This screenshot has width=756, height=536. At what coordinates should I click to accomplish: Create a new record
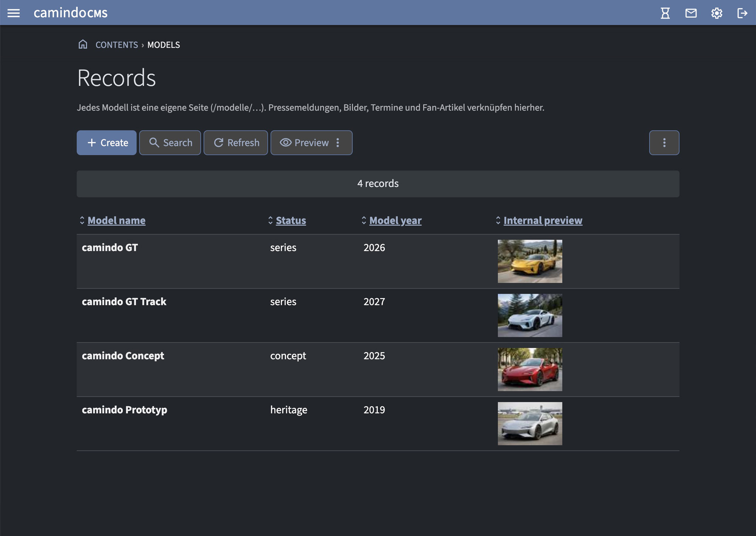click(107, 142)
